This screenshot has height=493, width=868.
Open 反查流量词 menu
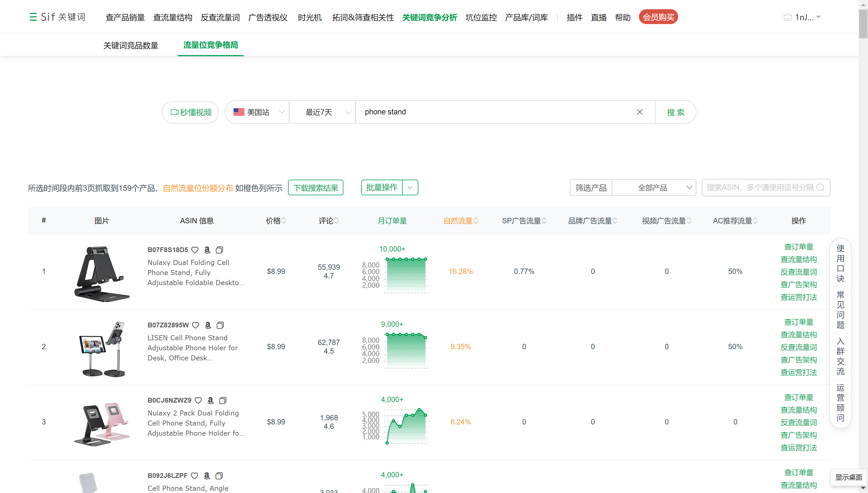point(220,17)
